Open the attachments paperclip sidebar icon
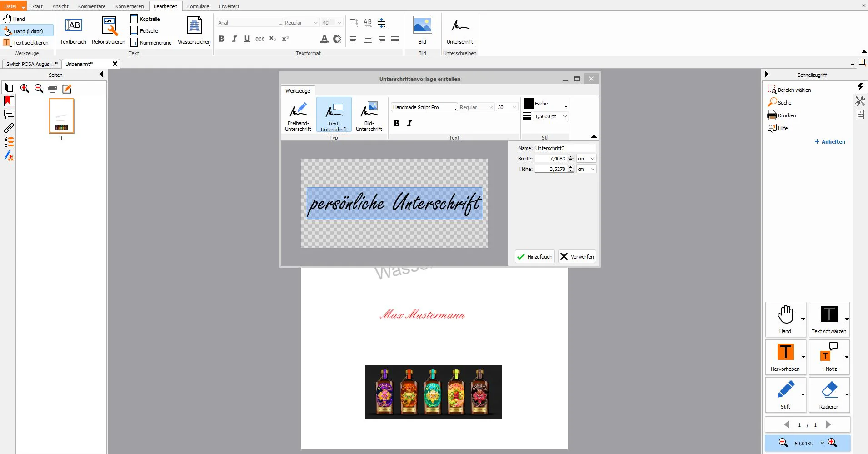This screenshot has width=868, height=454. tap(9, 128)
